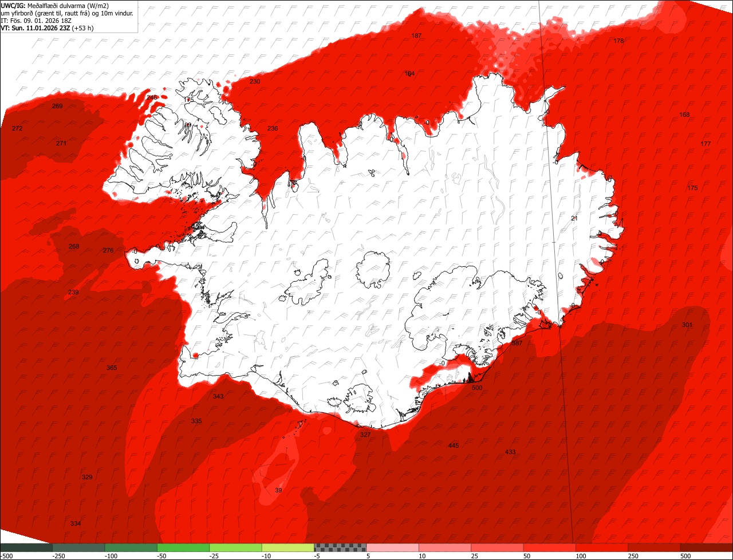Click the 168 value off the east coast
The image size is (733, 560).
tap(684, 115)
